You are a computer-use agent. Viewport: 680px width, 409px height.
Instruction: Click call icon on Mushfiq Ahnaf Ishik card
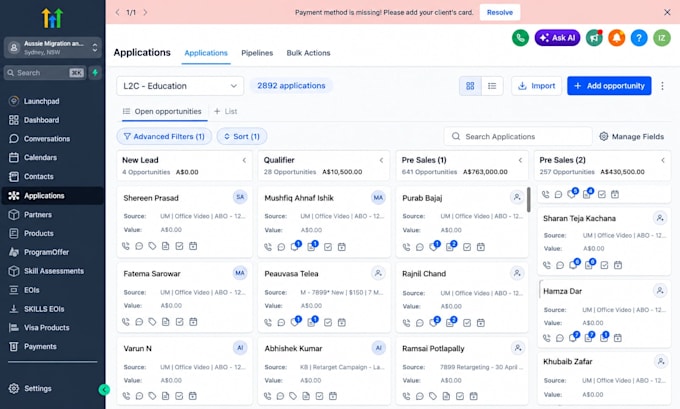tap(268, 247)
